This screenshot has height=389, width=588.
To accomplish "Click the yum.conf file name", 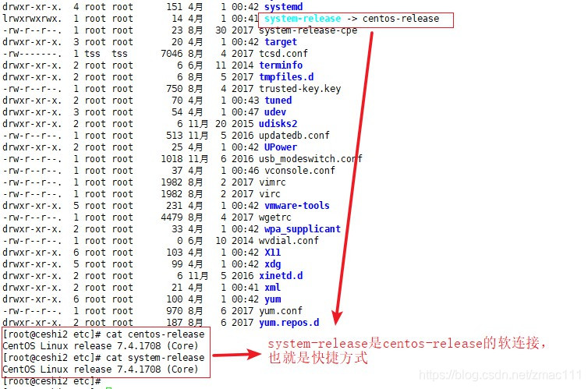I will [x=281, y=311].
